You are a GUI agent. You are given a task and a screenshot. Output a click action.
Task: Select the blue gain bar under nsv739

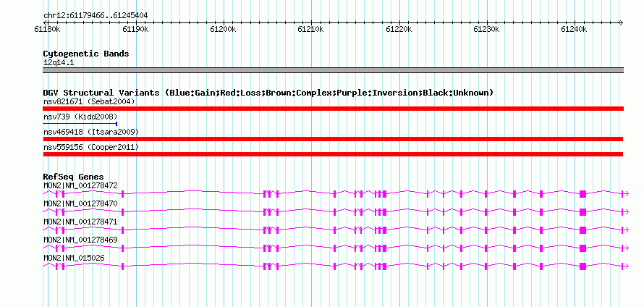[80, 123]
